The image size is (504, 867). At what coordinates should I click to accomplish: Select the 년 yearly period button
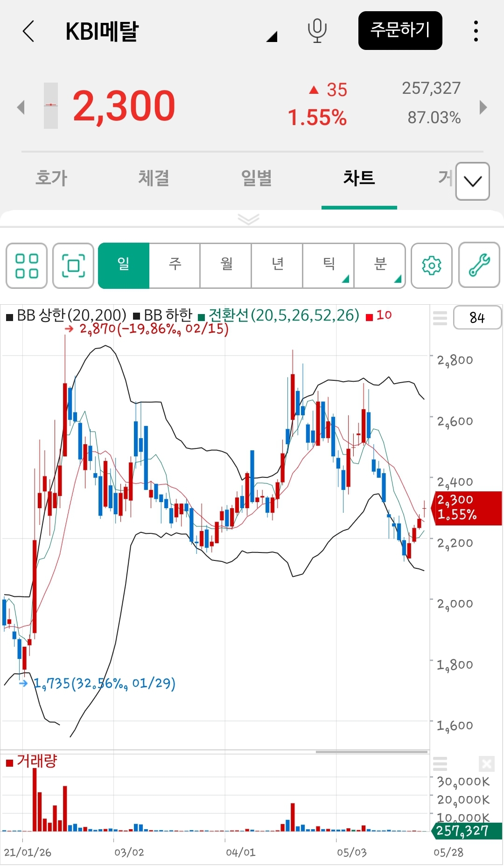coord(278,266)
